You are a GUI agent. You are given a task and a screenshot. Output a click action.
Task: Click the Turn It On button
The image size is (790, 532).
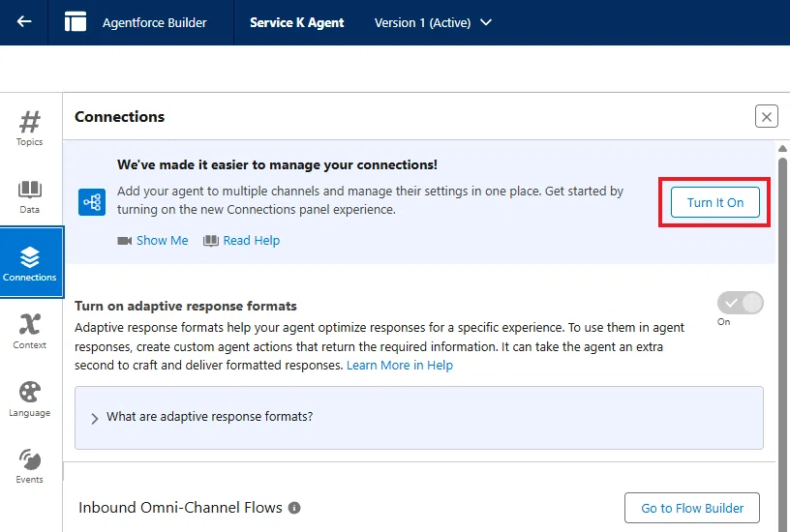click(714, 202)
